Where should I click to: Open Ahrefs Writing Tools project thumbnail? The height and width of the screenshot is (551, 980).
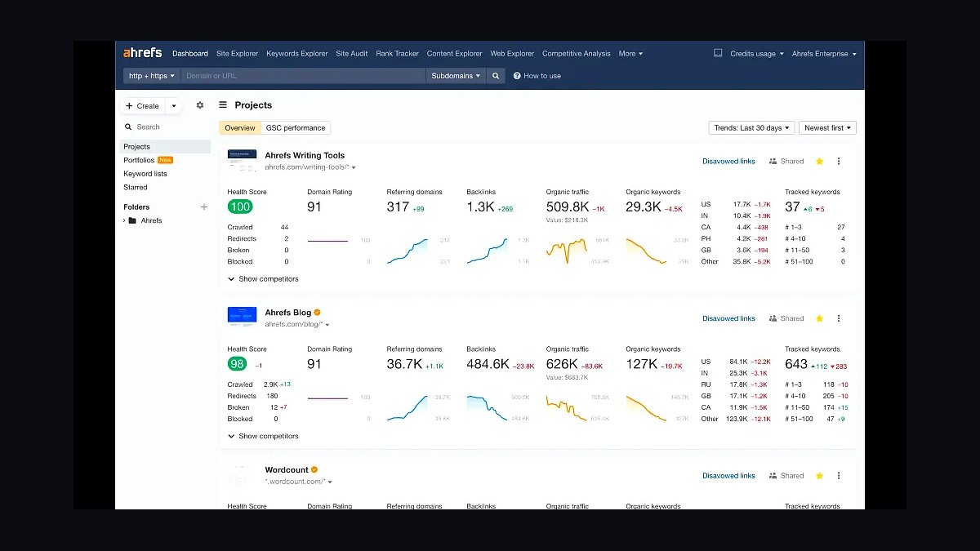242,160
